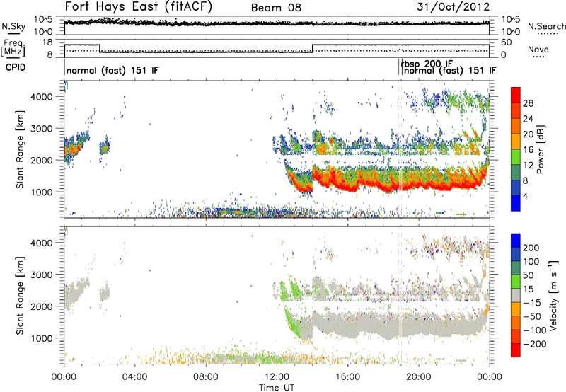The height and width of the screenshot is (392, 566).
Task: Click the 'N.Sky' legend label
Action: [13, 26]
